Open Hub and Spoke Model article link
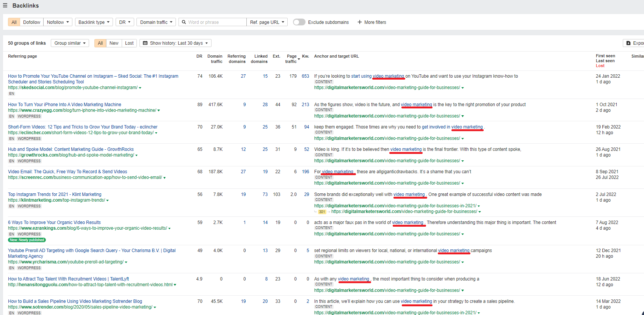Image resolution: width=644 pixels, height=315 pixels. click(71, 149)
